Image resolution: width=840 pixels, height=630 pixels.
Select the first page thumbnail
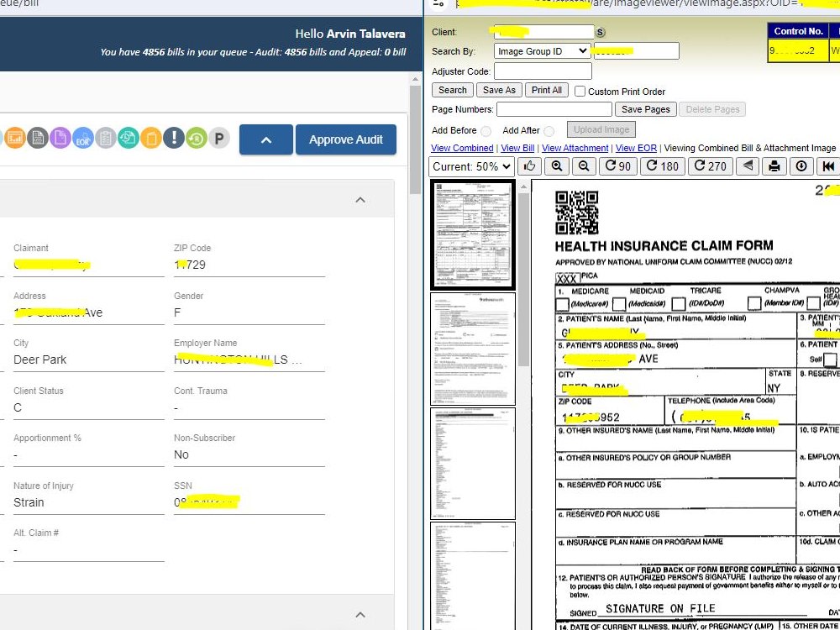(473, 234)
